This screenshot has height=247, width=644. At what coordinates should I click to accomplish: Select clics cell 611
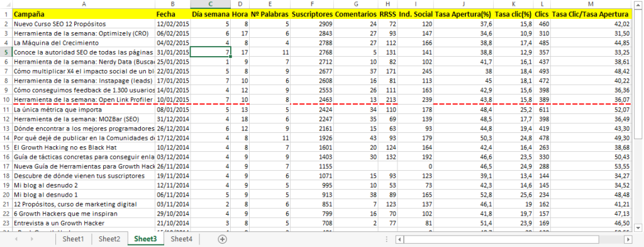coord(543,110)
